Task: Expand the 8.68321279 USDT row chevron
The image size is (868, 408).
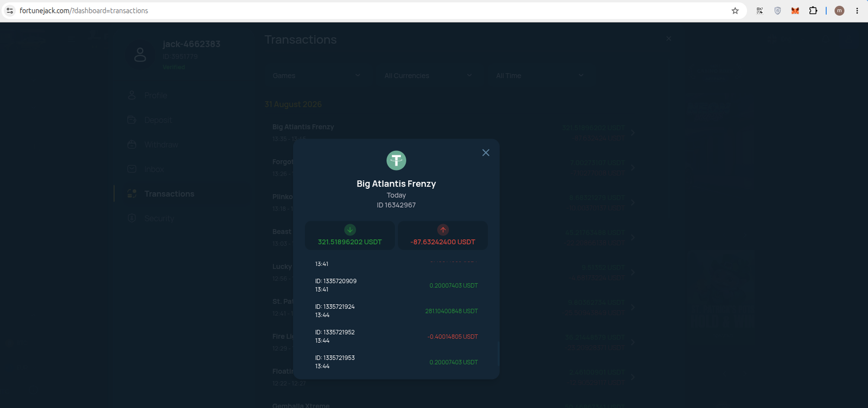Action: 633,202
